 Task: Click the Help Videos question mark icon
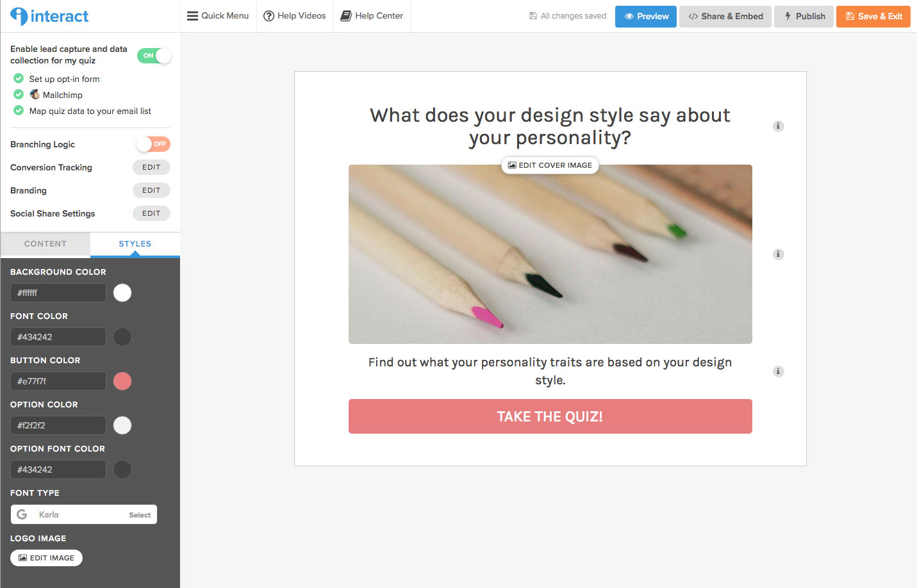point(268,15)
